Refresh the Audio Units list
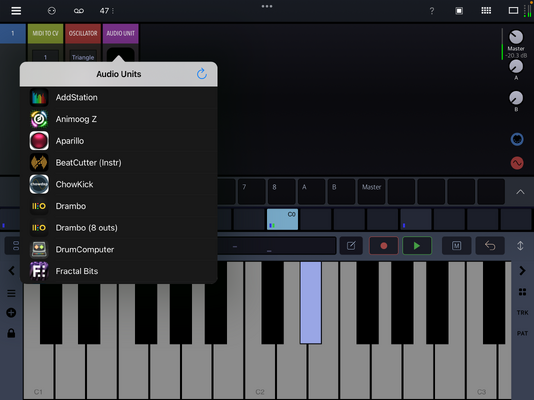This screenshot has width=534, height=400. [x=202, y=74]
